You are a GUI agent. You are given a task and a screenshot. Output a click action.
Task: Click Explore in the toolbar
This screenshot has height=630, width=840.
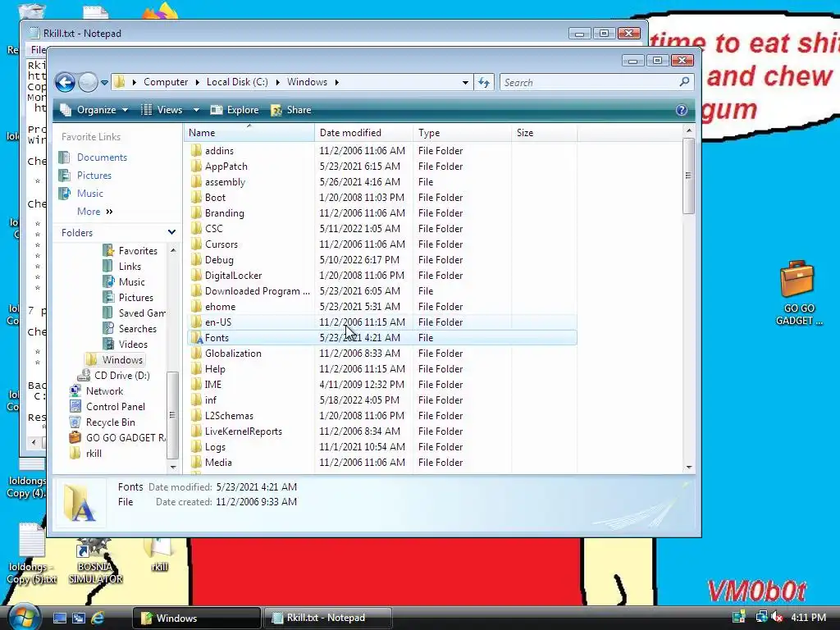(x=235, y=110)
